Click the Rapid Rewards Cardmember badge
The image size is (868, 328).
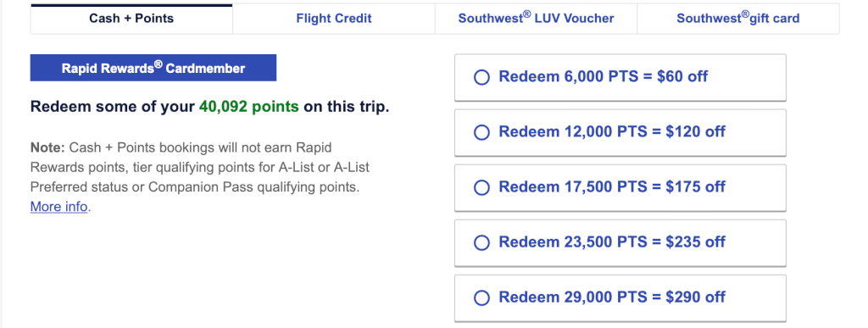153,68
